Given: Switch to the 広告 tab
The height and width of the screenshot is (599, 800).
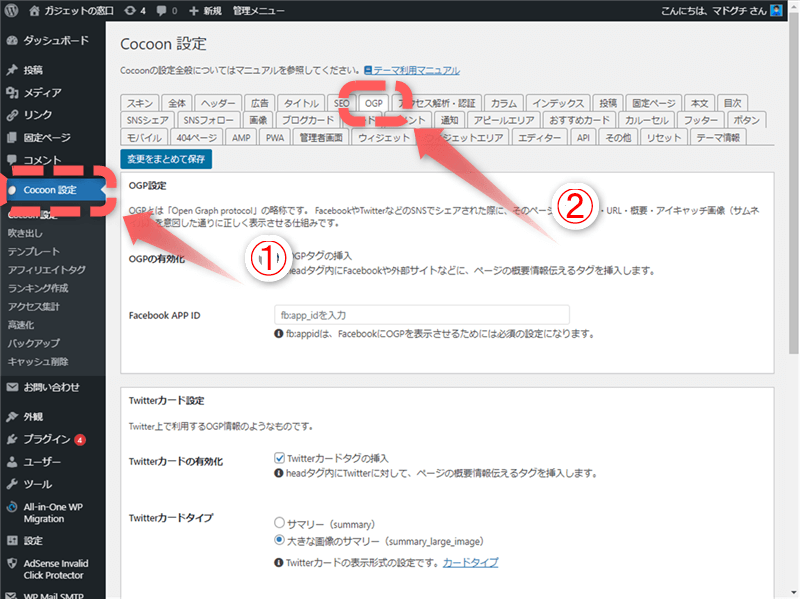Looking at the screenshot, I should click(x=260, y=103).
